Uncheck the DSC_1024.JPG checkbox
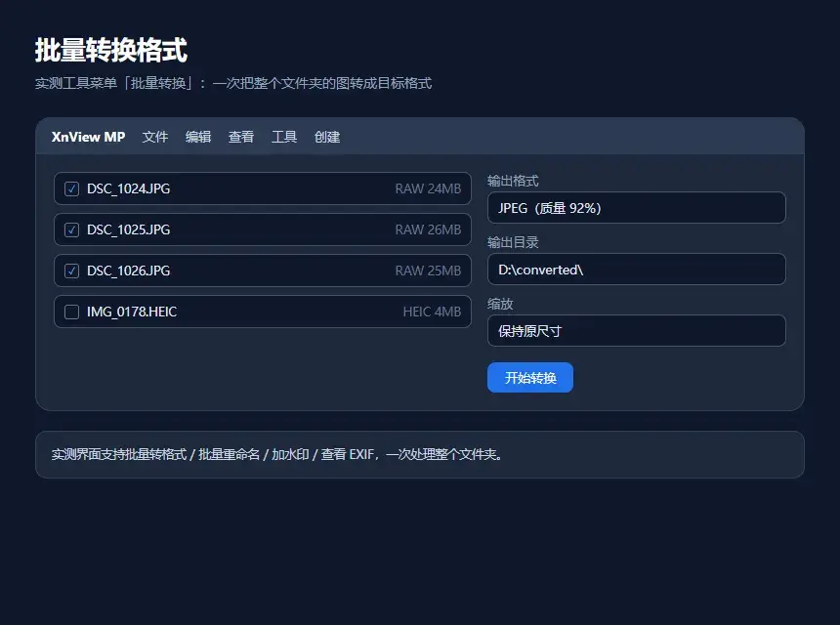The height and width of the screenshot is (625, 840). pos(71,189)
